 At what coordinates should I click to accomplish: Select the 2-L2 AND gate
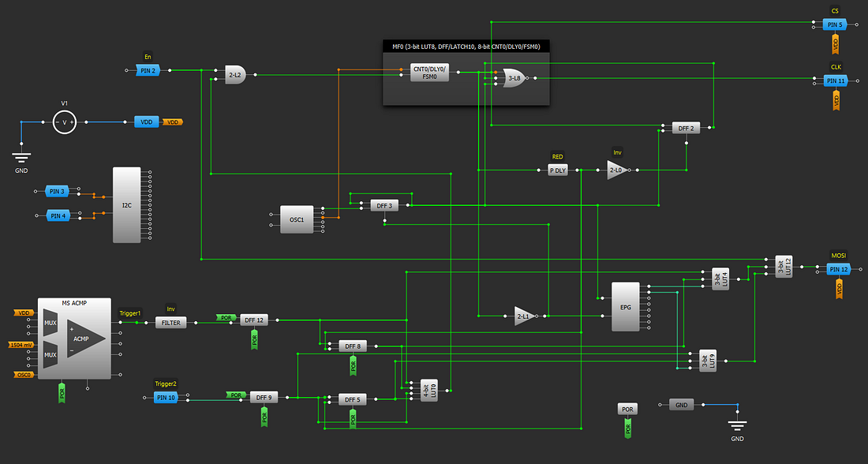click(234, 74)
